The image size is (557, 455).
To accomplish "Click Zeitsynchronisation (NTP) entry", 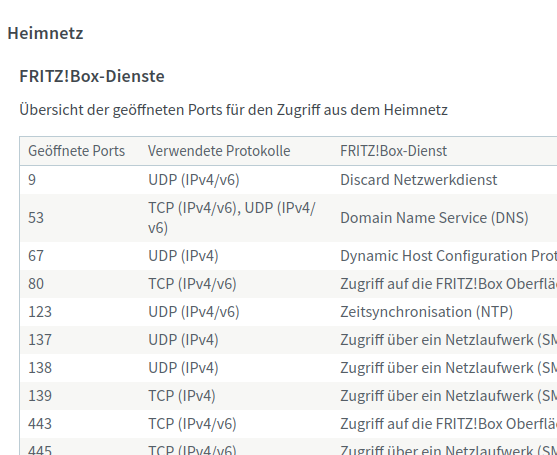I will (x=426, y=312).
